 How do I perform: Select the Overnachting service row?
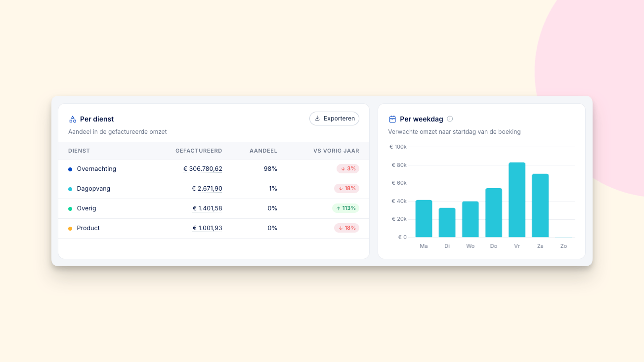pos(214,169)
